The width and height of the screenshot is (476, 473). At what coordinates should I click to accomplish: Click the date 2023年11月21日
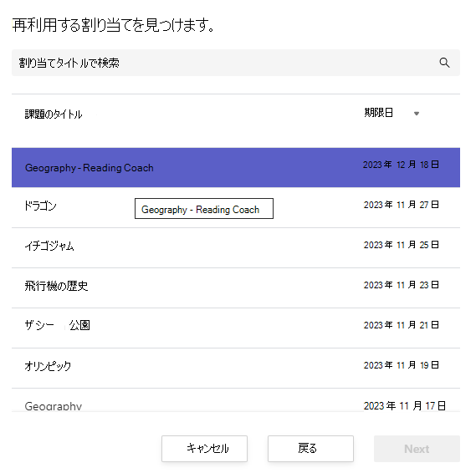click(401, 325)
